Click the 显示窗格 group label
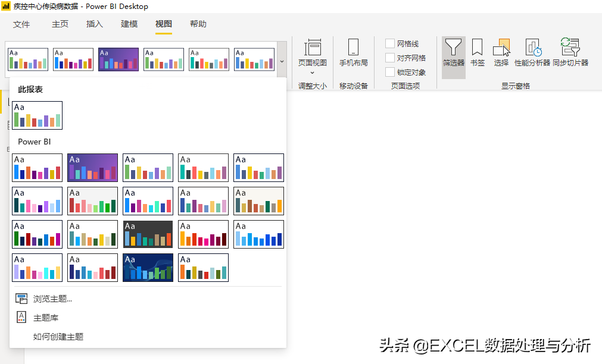 pos(516,86)
